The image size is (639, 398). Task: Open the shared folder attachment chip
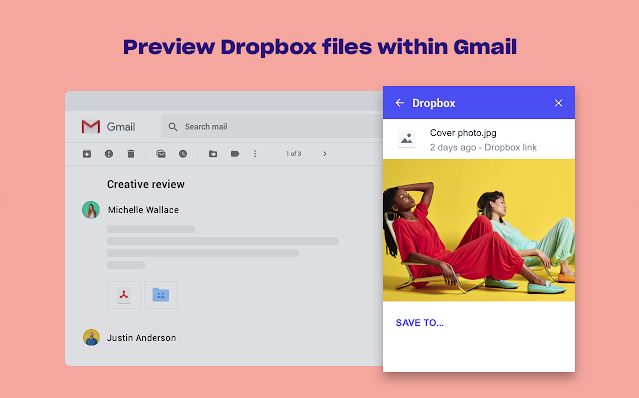tap(161, 295)
